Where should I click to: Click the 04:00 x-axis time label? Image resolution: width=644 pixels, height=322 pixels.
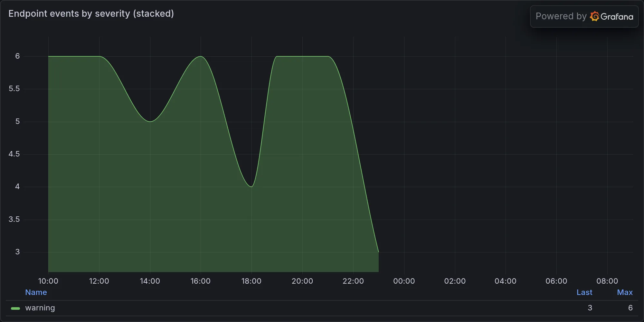(506, 281)
